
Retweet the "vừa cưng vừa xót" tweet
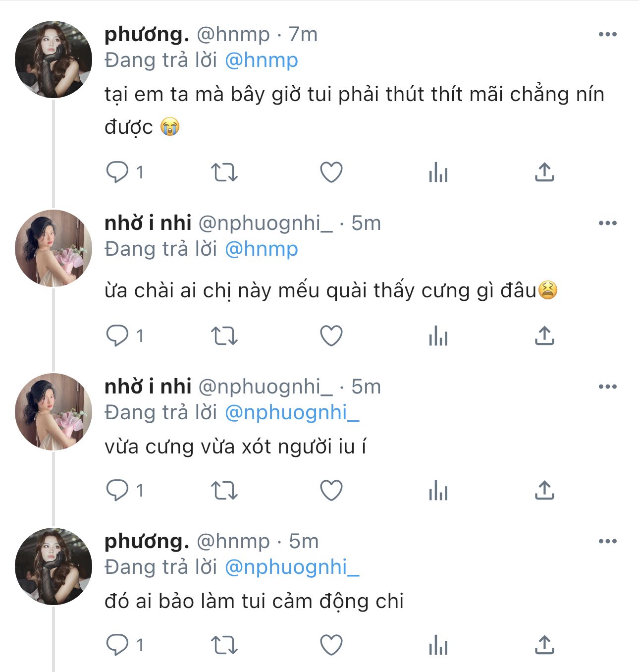tap(224, 491)
